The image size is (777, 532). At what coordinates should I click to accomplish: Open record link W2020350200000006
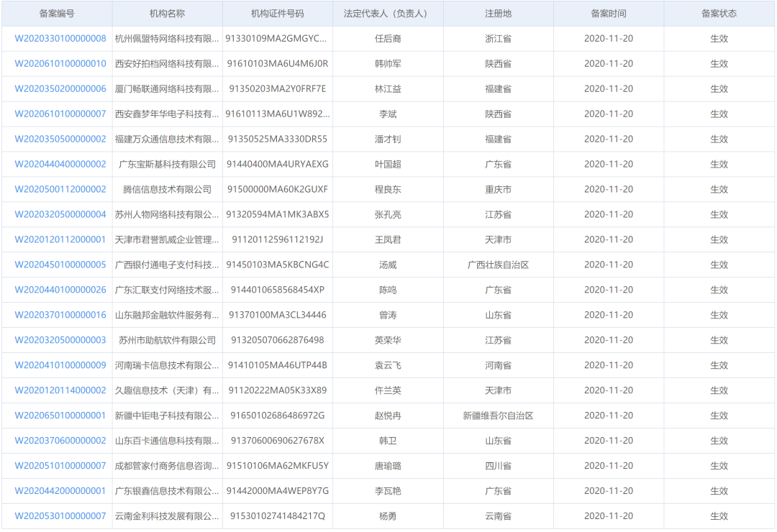pyautogui.click(x=60, y=89)
